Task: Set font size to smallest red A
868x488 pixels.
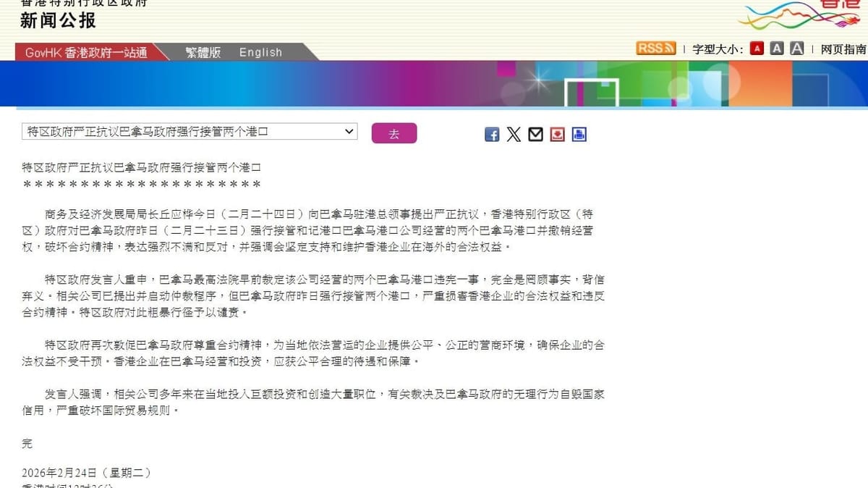Action: point(757,49)
